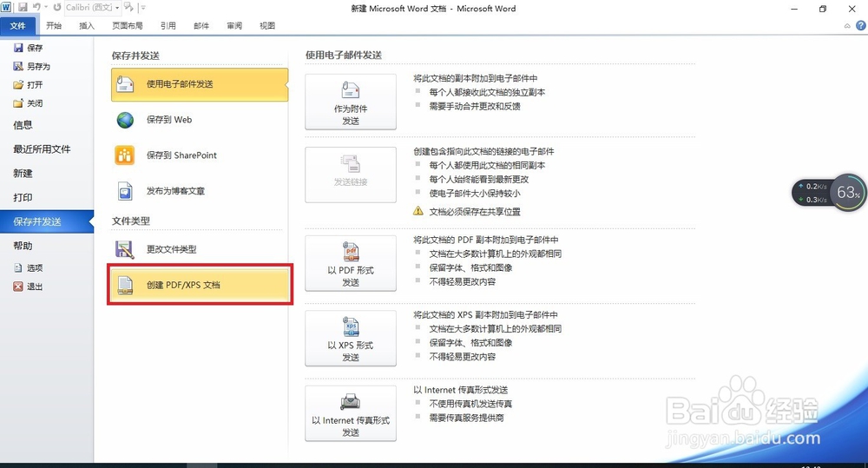
Task: Open the Customize Quick Access Toolbar arrow
Action: 143,8
